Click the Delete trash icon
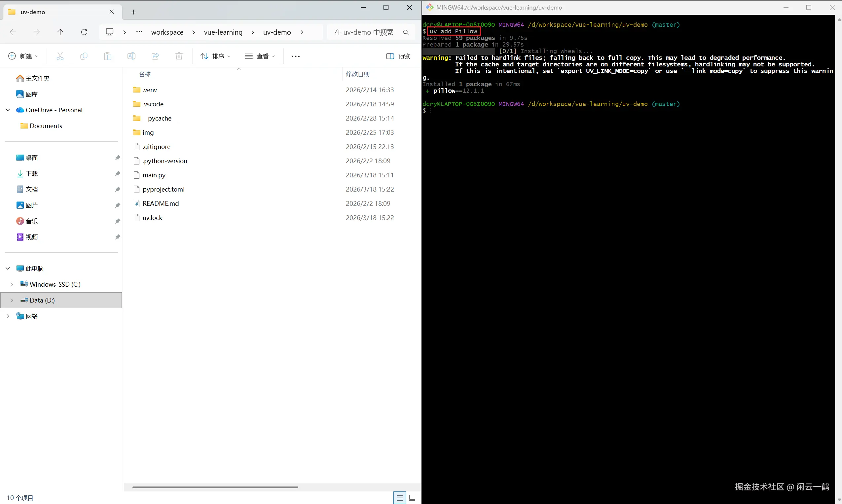 [179, 56]
